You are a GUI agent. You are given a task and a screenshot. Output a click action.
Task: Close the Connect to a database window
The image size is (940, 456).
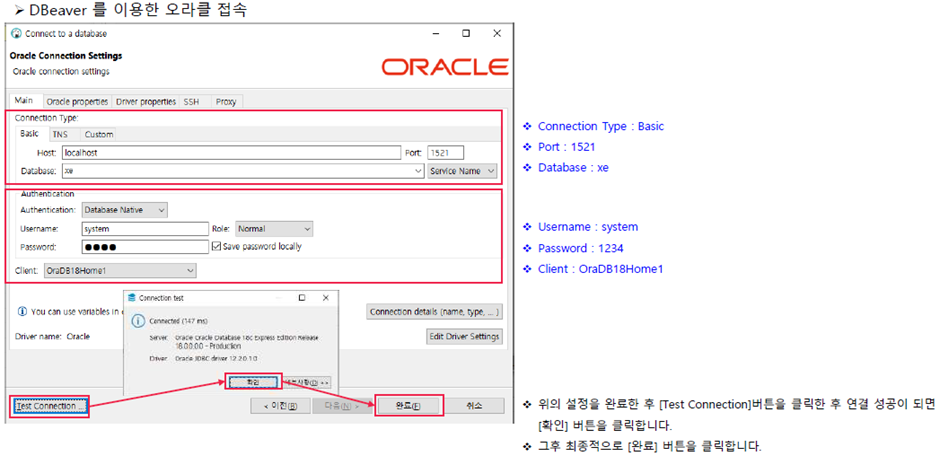(497, 34)
